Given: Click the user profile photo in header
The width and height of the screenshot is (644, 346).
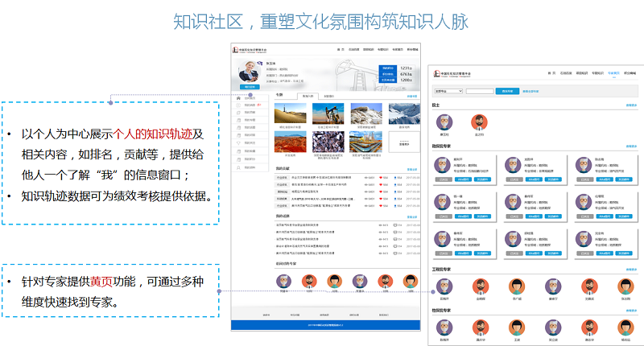Looking at the screenshot, I should (249, 72).
